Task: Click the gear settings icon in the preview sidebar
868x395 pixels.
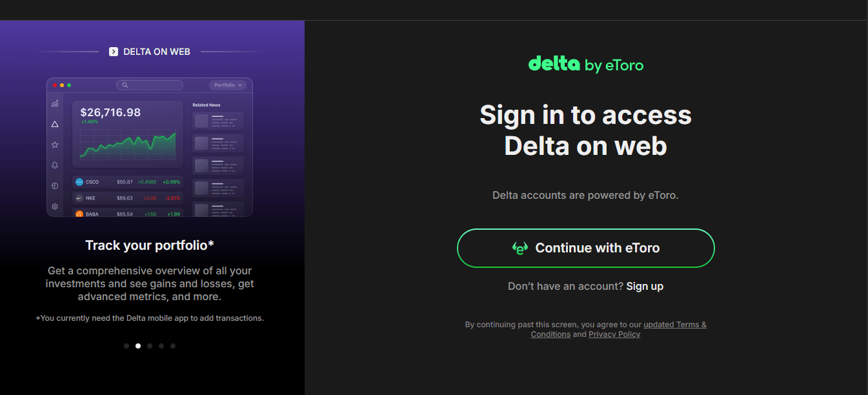Action: 55,207
